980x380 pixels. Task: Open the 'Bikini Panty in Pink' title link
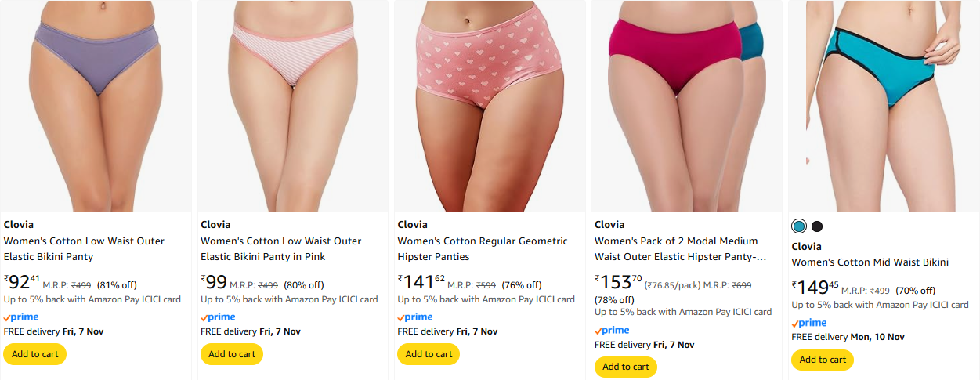pos(280,249)
